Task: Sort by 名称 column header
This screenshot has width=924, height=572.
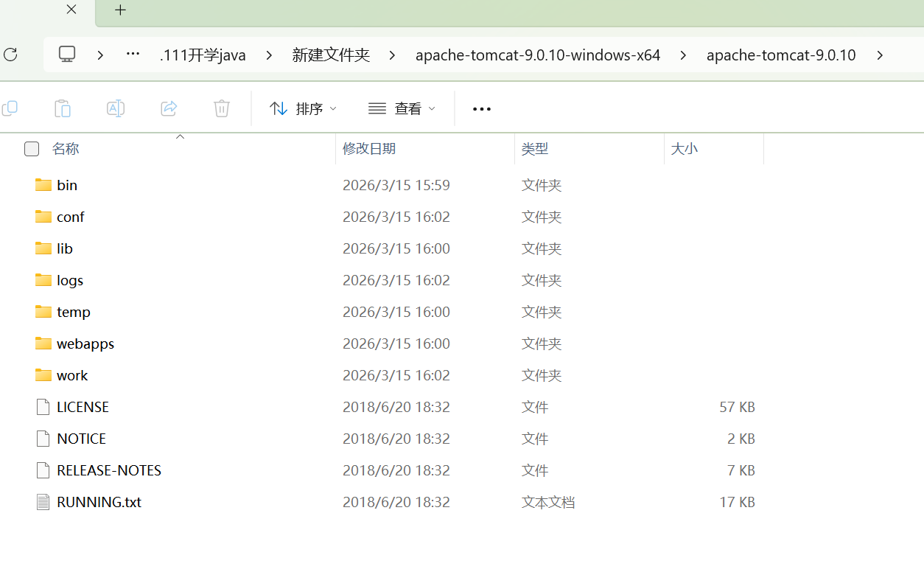Action: 66,149
